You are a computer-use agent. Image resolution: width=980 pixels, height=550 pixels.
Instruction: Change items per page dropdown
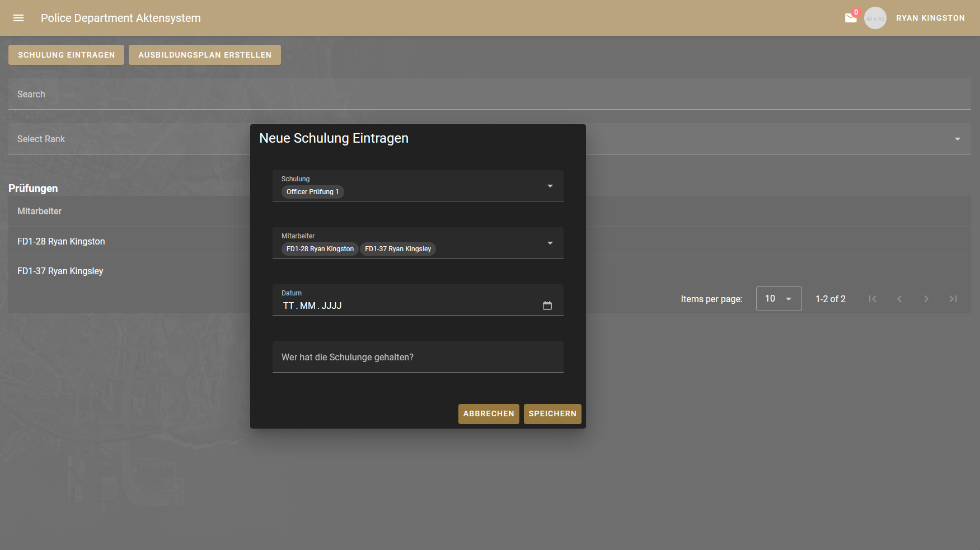click(x=779, y=299)
